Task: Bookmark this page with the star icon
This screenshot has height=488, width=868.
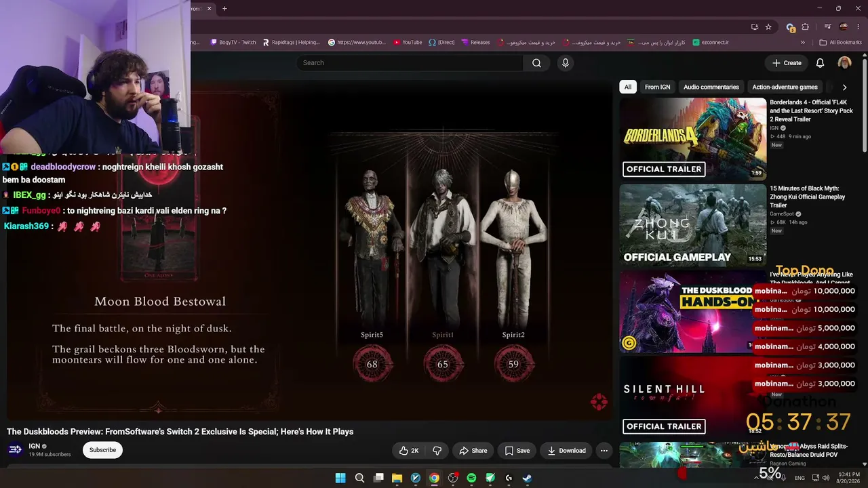Action: pos(768,27)
